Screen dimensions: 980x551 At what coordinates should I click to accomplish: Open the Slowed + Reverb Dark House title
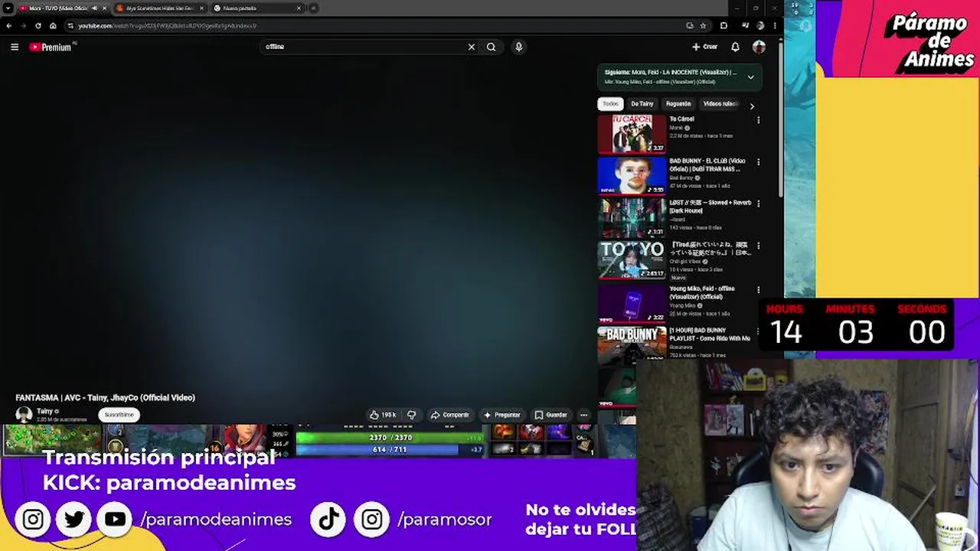(710, 207)
